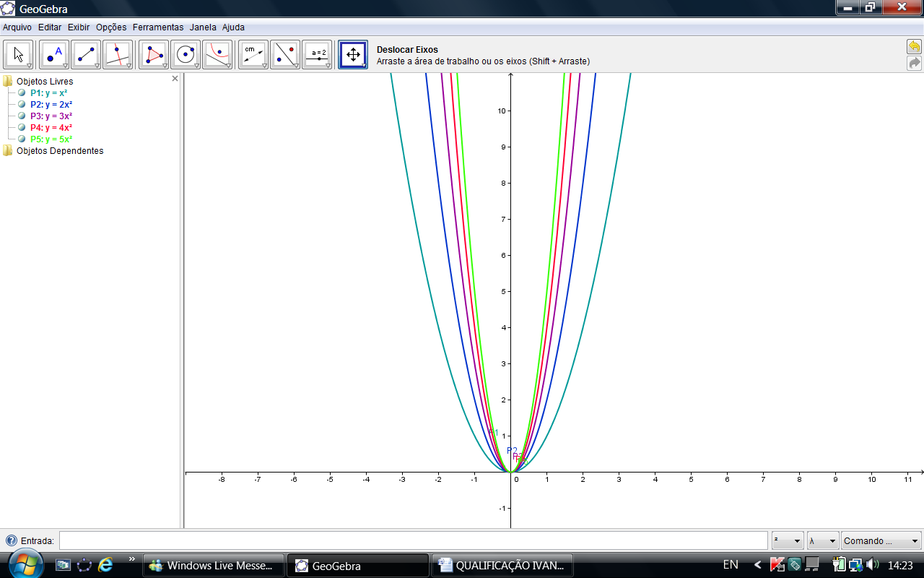The image size is (924, 578).
Task: Select the Conic/parabola tool
Action: click(x=217, y=55)
